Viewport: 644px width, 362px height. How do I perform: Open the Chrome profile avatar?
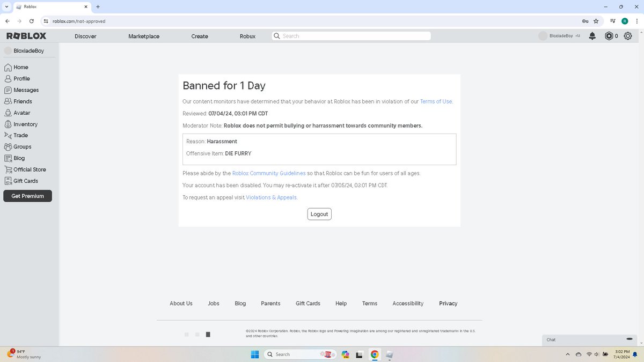pyautogui.click(x=625, y=21)
